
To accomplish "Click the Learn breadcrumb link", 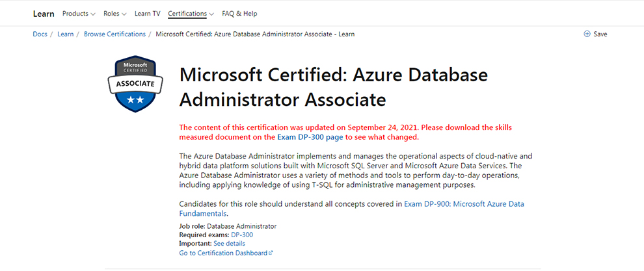I will 65,34.
